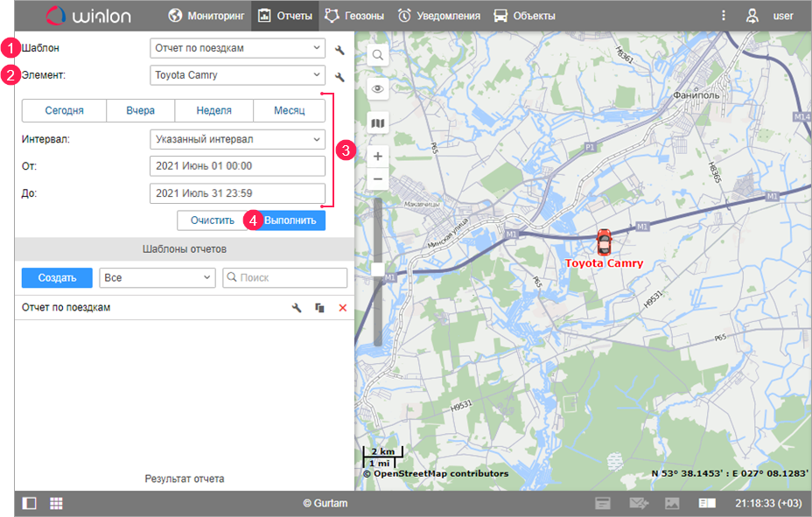This screenshot has width=812, height=517.
Task: Toggle the split panel layout icon
Action: click(x=29, y=503)
